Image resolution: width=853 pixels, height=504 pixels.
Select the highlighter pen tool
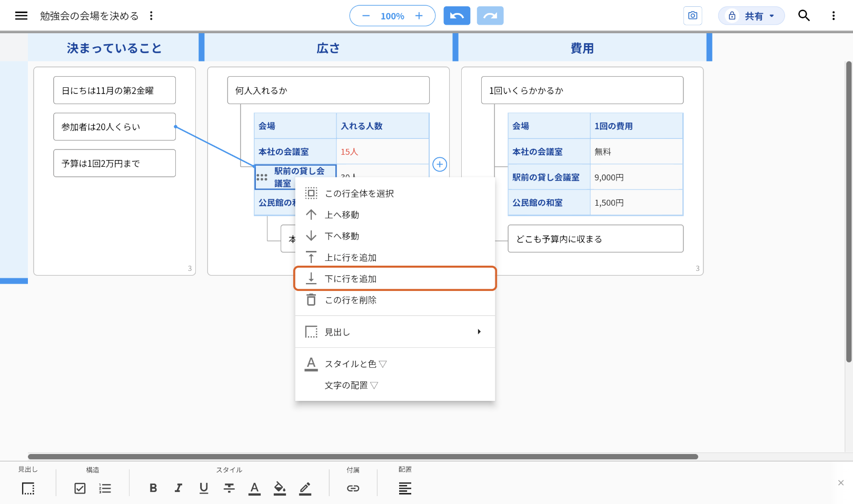point(305,489)
